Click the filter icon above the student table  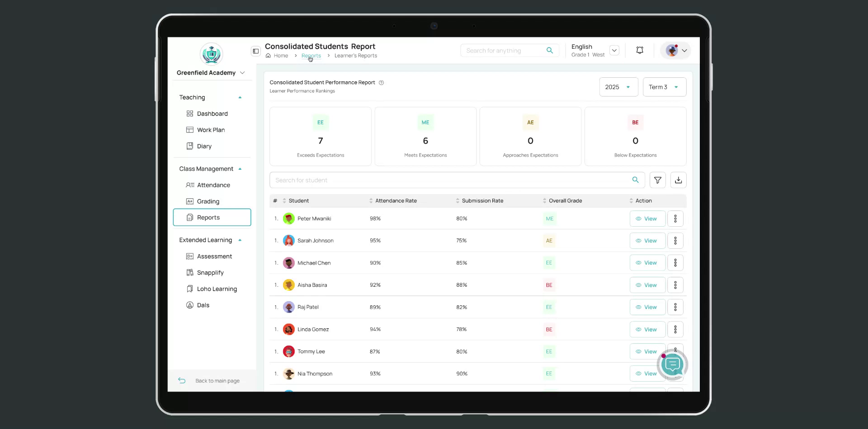tap(657, 180)
